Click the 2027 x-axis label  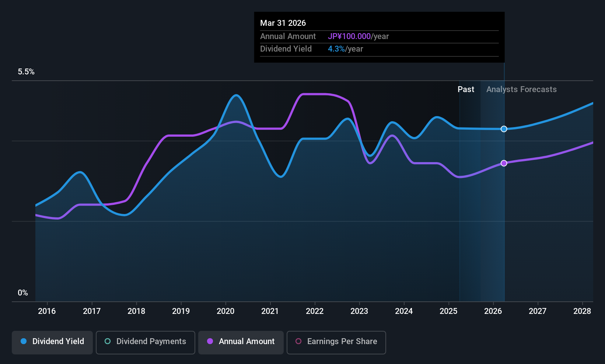point(538,311)
